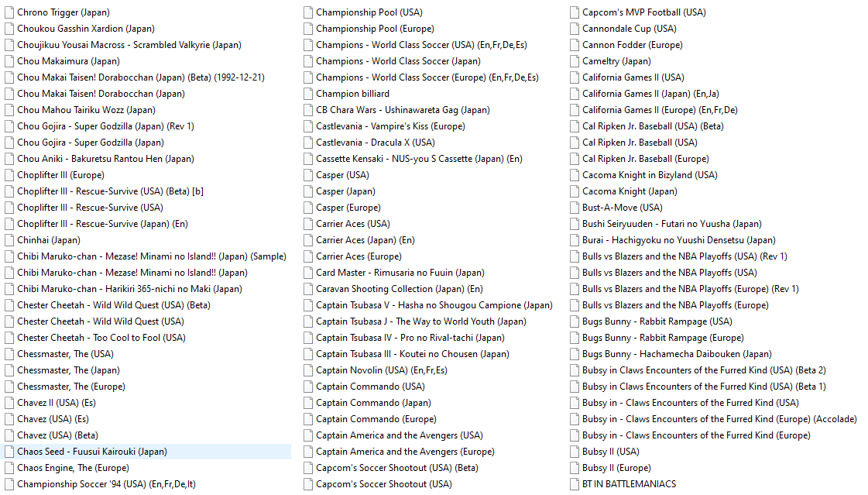The height and width of the screenshot is (495, 868).
Task: Select Captain Commando (Europe)
Action: (x=376, y=419)
